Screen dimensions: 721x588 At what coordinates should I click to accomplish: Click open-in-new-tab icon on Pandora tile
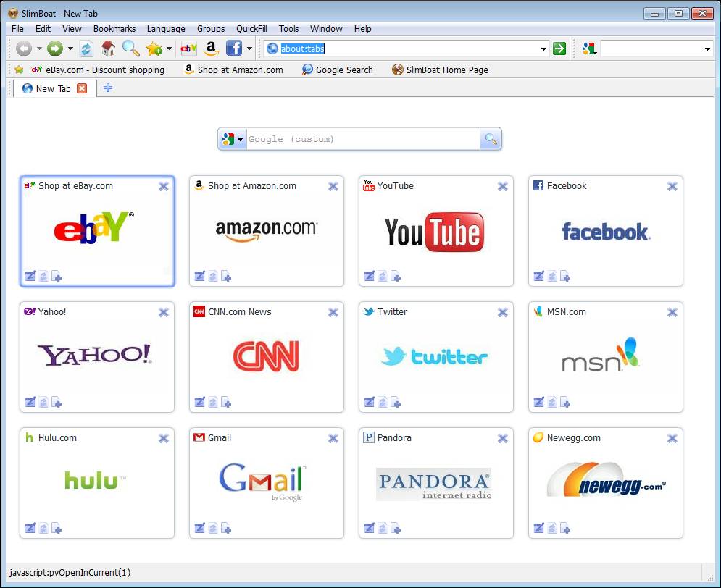tap(396, 529)
